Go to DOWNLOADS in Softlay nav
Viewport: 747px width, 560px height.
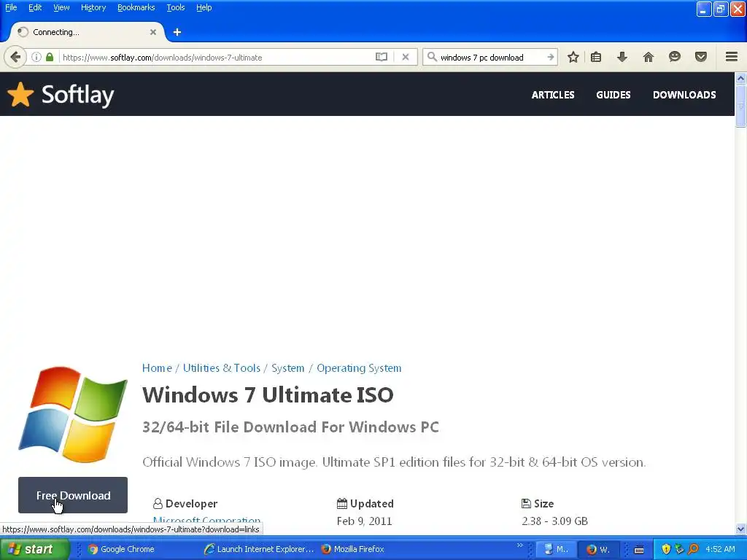(684, 95)
